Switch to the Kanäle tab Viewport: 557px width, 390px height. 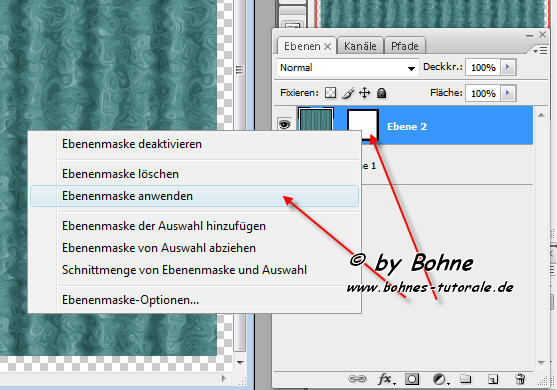(360, 46)
